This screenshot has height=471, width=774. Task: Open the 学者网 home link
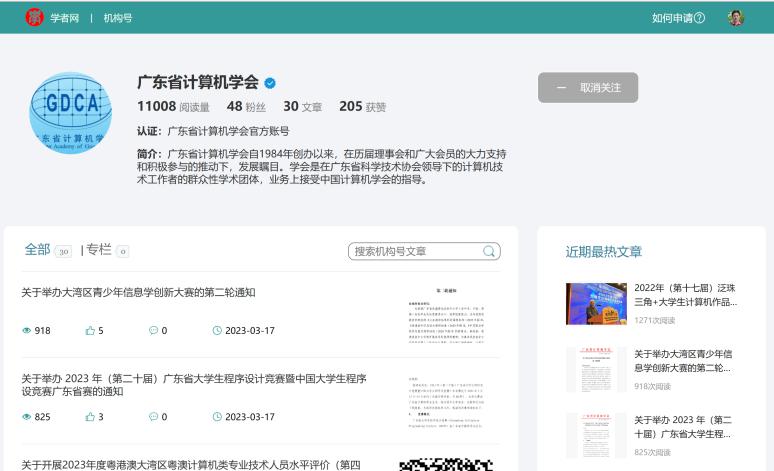(x=65, y=18)
